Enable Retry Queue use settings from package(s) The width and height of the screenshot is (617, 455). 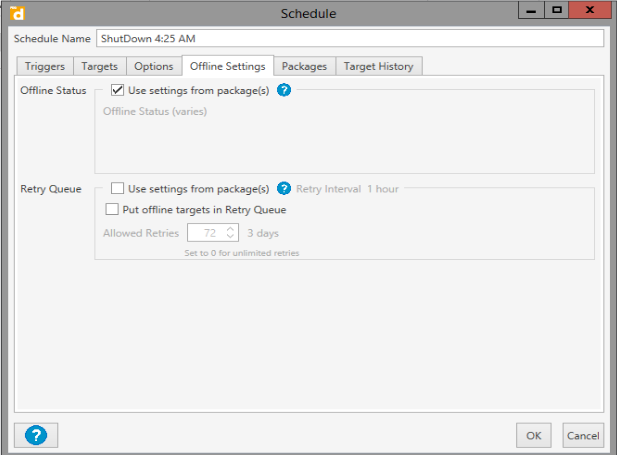tap(118, 188)
